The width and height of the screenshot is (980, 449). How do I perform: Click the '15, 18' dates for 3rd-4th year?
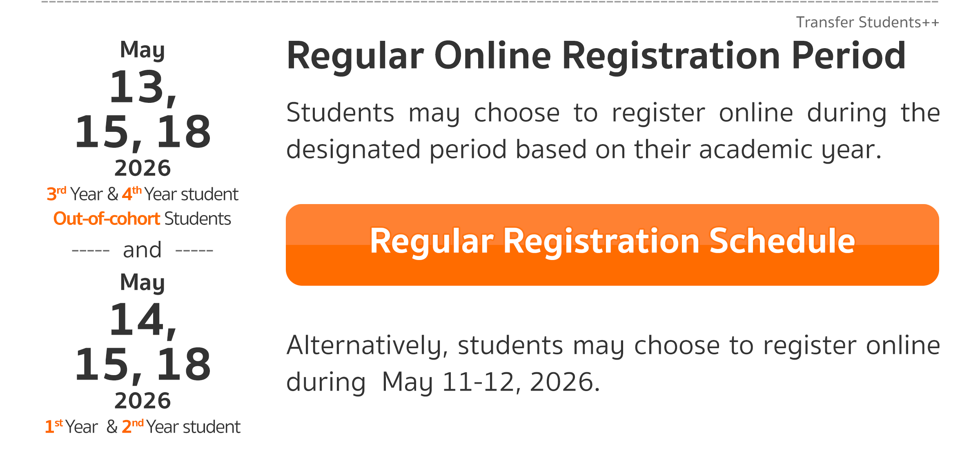pyautogui.click(x=142, y=131)
